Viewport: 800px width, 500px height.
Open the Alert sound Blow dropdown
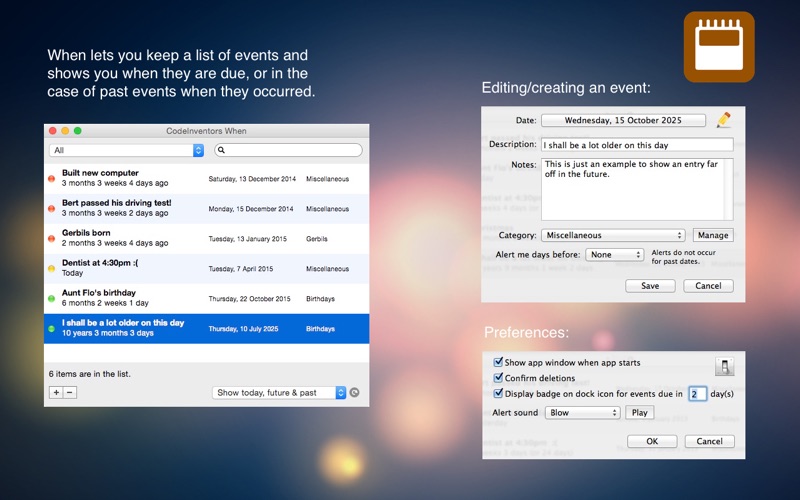pyautogui.click(x=583, y=413)
